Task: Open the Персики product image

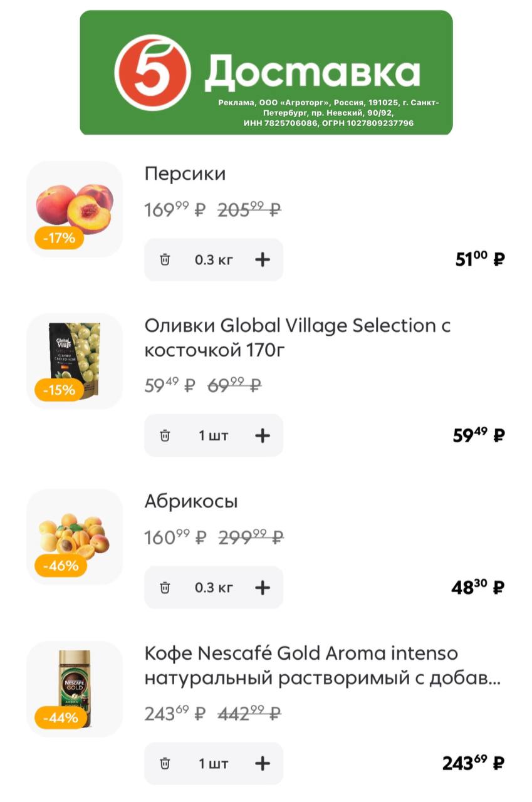Action: point(75,207)
